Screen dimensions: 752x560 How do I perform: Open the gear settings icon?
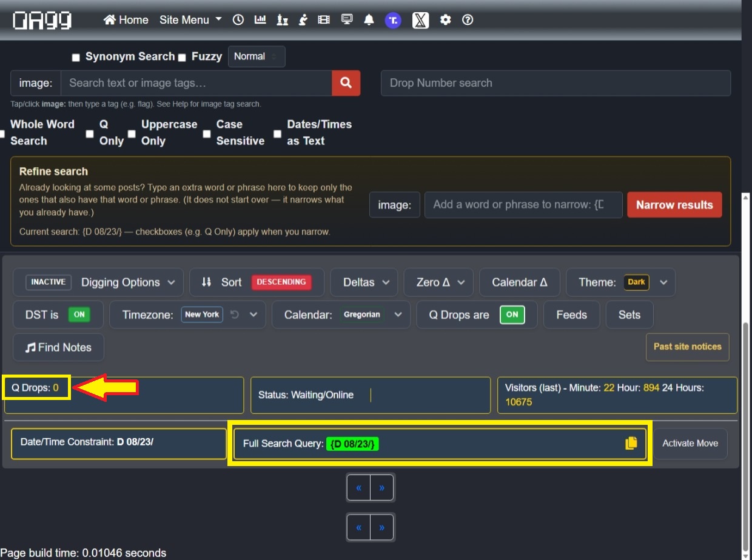tap(446, 20)
